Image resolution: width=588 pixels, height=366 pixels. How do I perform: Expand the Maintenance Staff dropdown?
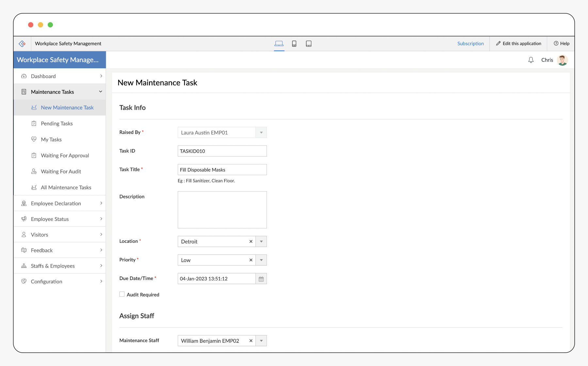tap(261, 341)
